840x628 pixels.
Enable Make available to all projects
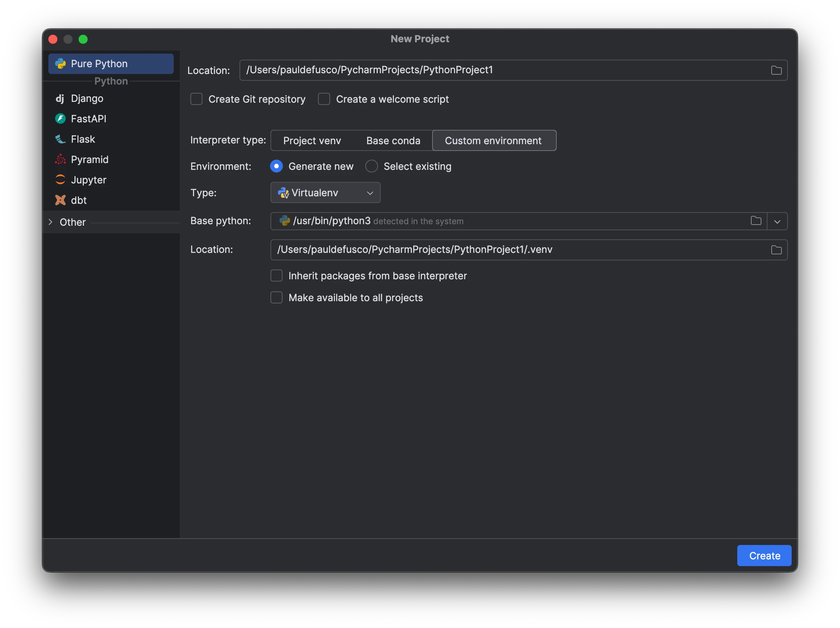276,298
